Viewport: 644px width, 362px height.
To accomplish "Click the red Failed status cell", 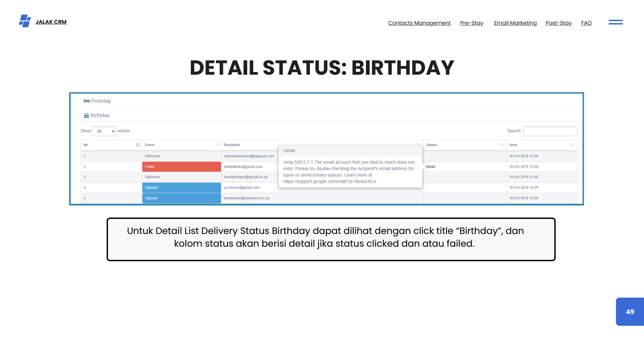I will [181, 167].
